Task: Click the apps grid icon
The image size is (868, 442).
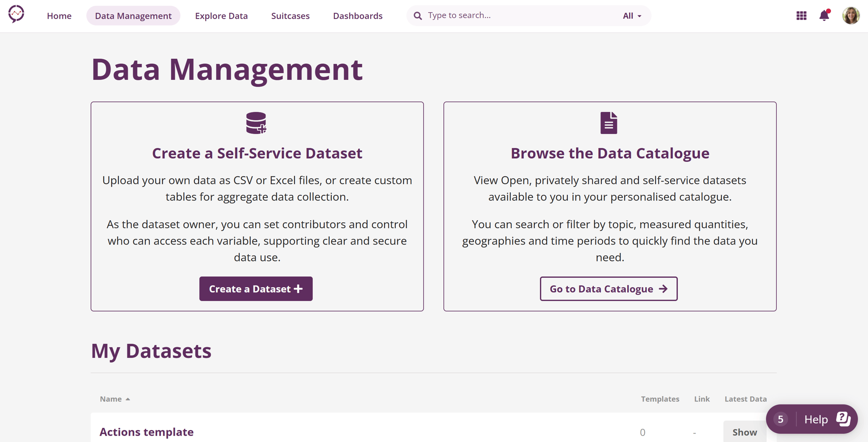Action: coord(801,16)
